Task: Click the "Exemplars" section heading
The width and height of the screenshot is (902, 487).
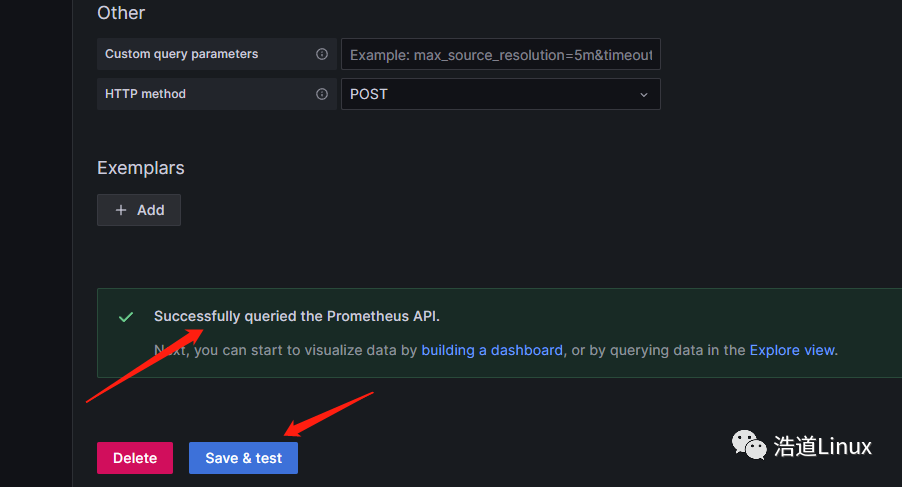Action: [x=141, y=168]
